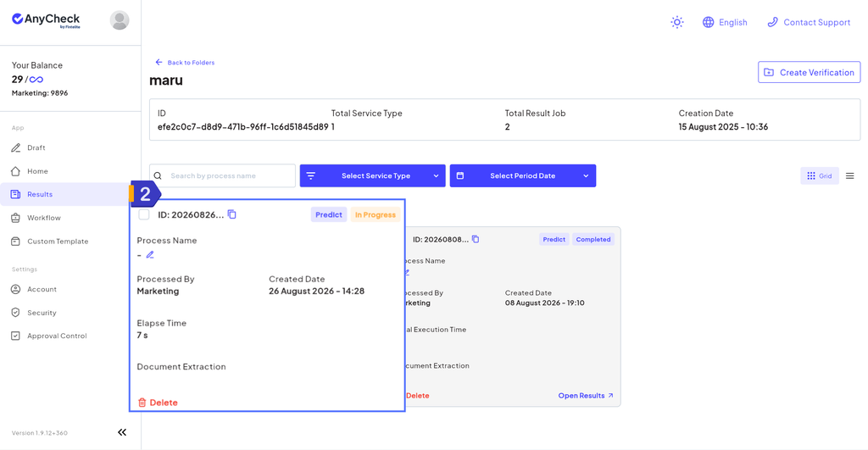Click the Elapse Time value 7 s
868x450 pixels.
click(142, 335)
